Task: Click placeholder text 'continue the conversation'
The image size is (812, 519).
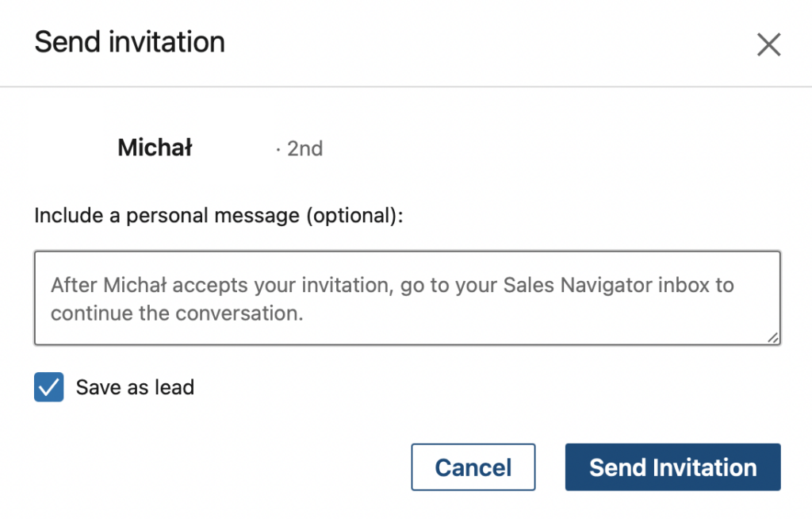Action: tap(177, 313)
